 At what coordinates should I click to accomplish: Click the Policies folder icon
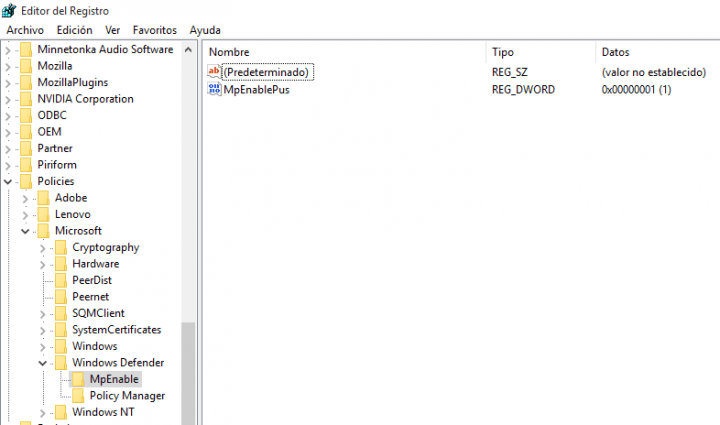coord(26,181)
